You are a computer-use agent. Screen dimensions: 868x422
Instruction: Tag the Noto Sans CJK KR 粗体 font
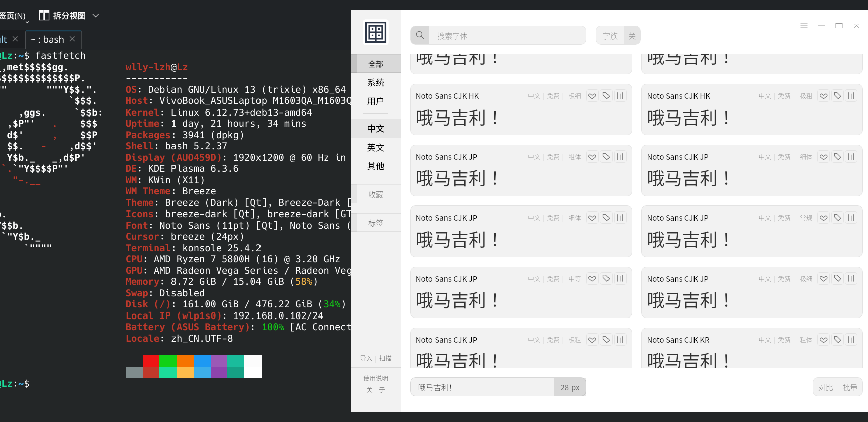coord(838,340)
